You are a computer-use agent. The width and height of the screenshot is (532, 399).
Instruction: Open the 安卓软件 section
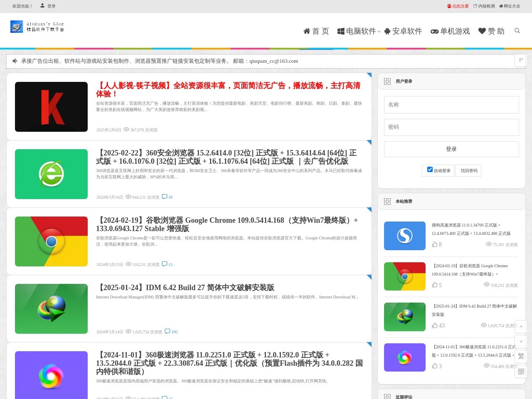(x=403, y=31)
